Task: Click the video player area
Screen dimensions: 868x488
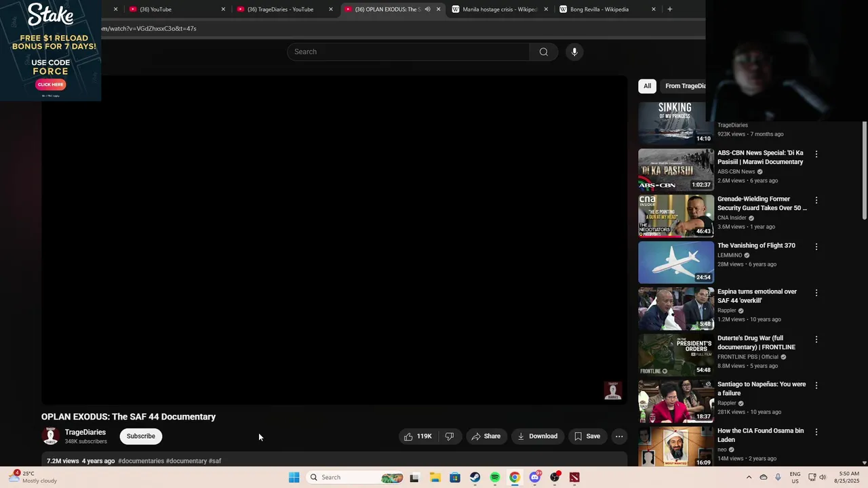Action: tap(334, 240)
